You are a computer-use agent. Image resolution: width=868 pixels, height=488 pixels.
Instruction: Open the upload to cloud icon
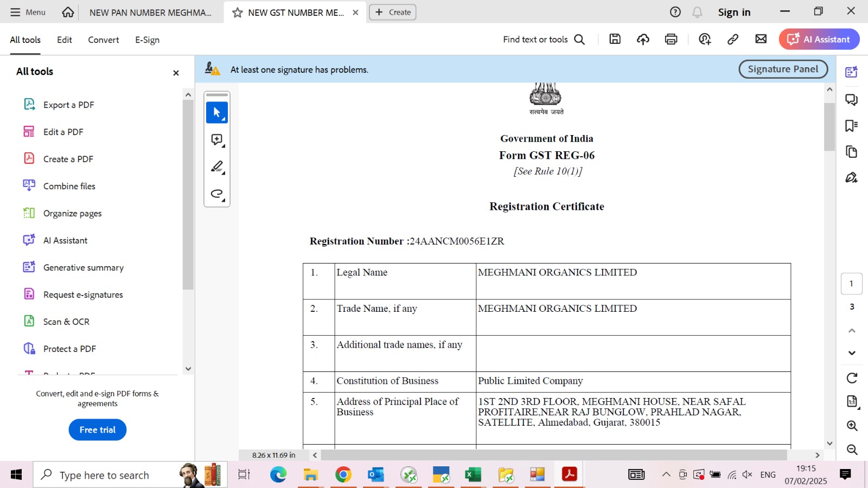pos(643,39)
